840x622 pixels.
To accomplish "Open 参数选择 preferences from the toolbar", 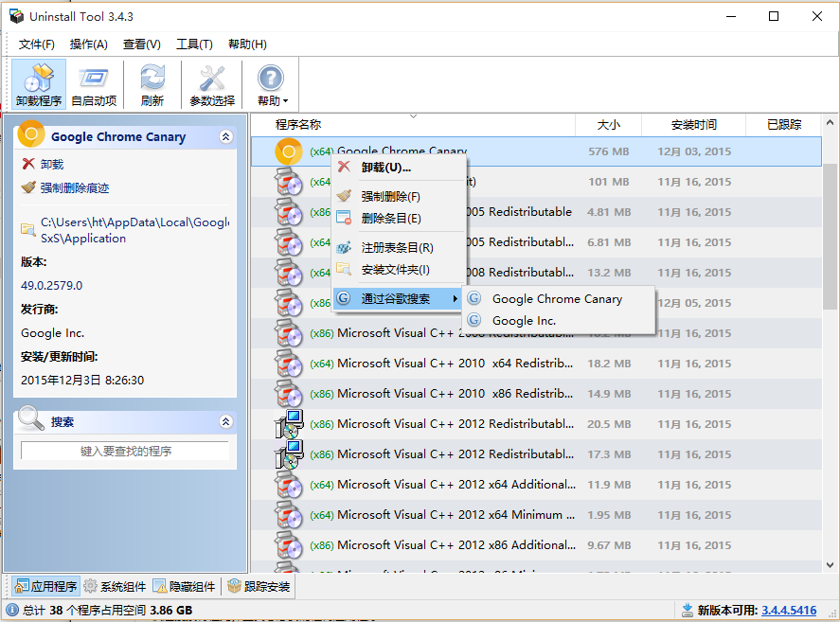I will pyautogui.click(x=212, y=85).
